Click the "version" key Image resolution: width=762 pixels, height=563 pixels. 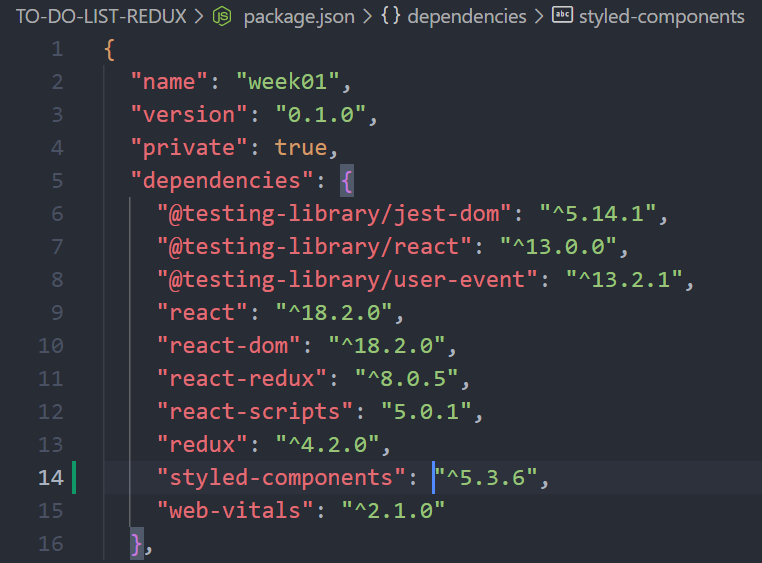pos(189,115)
